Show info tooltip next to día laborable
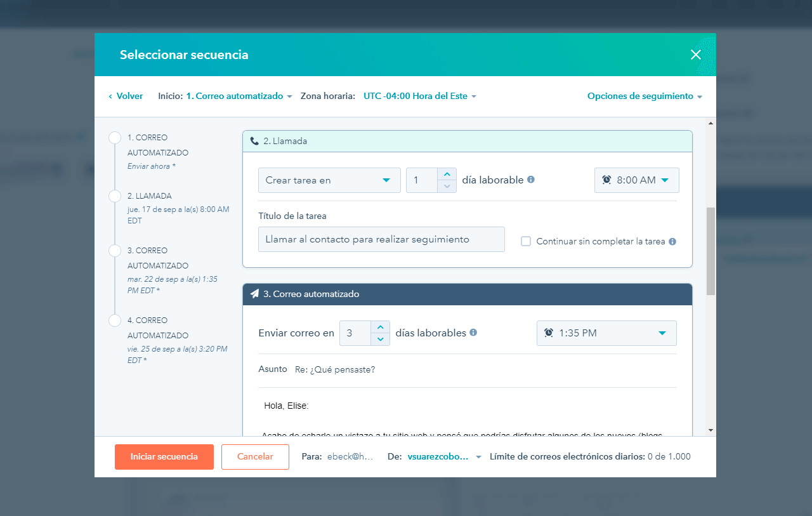The image size is (812, 516). point(531,180)
